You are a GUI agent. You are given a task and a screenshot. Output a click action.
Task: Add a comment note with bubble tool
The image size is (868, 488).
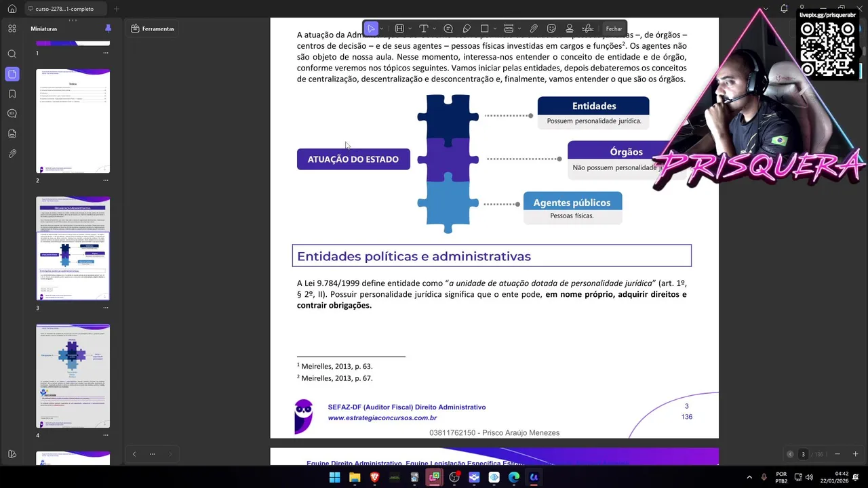(448, 28)
